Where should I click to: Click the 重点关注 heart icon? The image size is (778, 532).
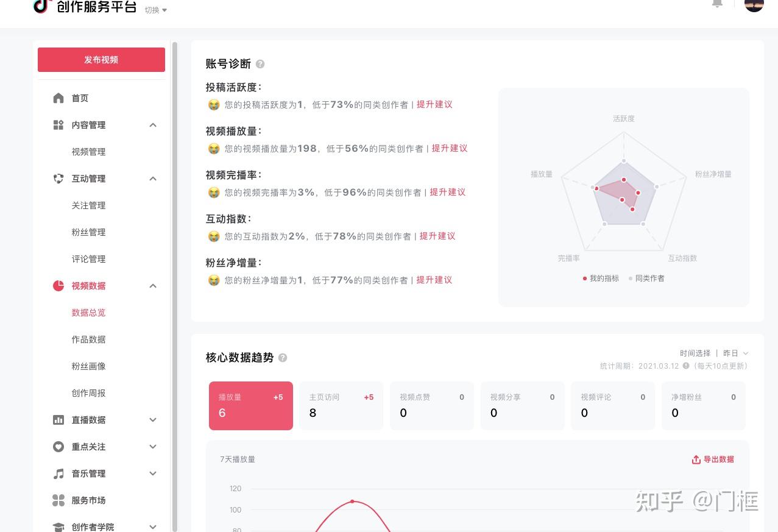click(58, 447)
